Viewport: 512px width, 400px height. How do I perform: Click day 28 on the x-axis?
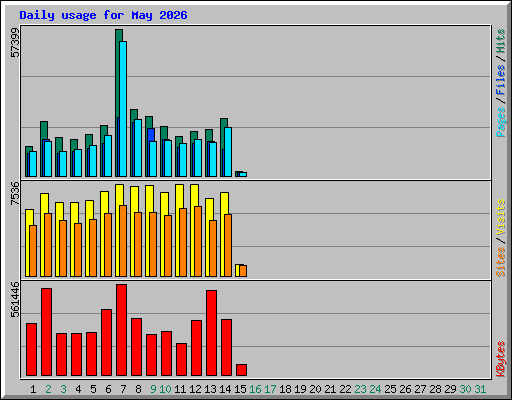[435, 389]
